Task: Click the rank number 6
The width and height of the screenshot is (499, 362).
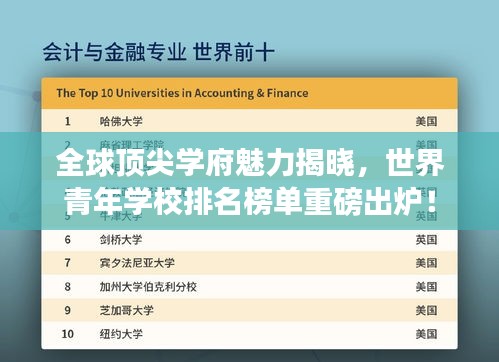Action: click(x=68, y=239)
